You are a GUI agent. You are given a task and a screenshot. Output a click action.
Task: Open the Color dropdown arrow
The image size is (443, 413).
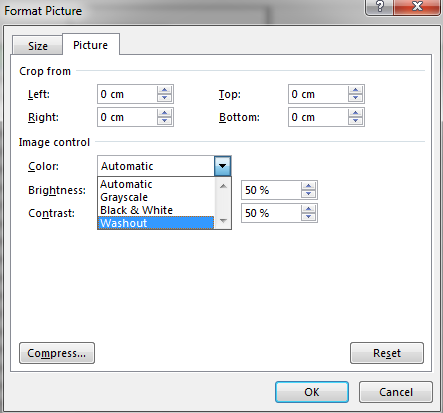[223, 166]
